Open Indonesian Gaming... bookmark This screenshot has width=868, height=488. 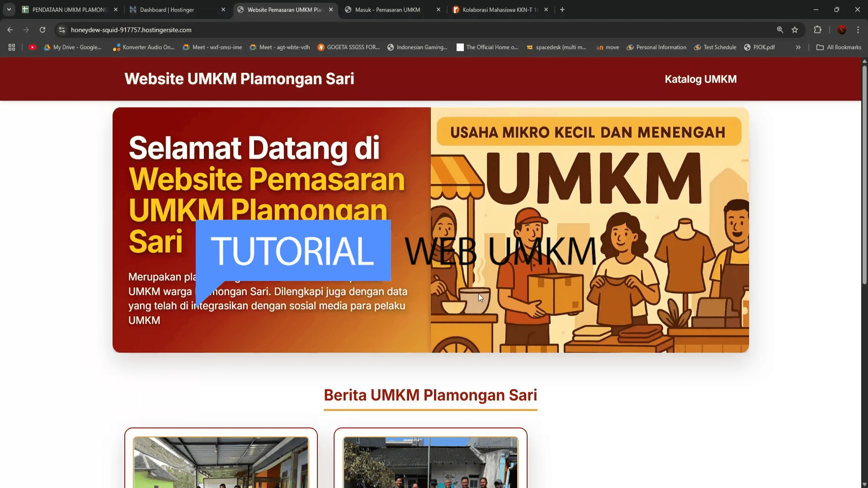coord(417,47)
